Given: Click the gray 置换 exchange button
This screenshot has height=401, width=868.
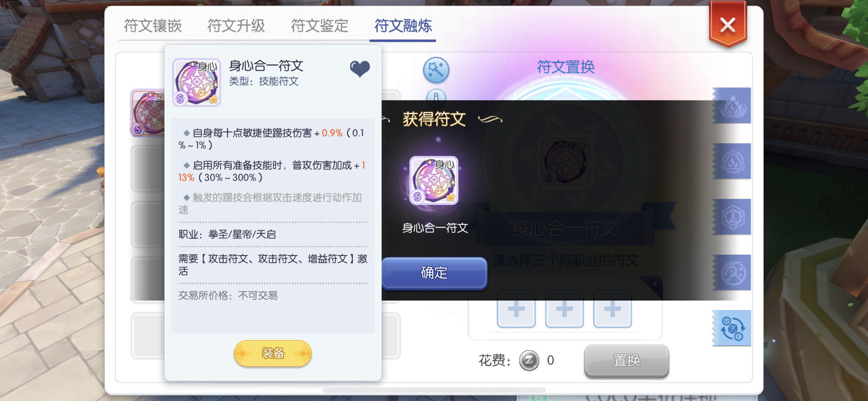Looking at the screenshot, I should (x=626, y=361).
